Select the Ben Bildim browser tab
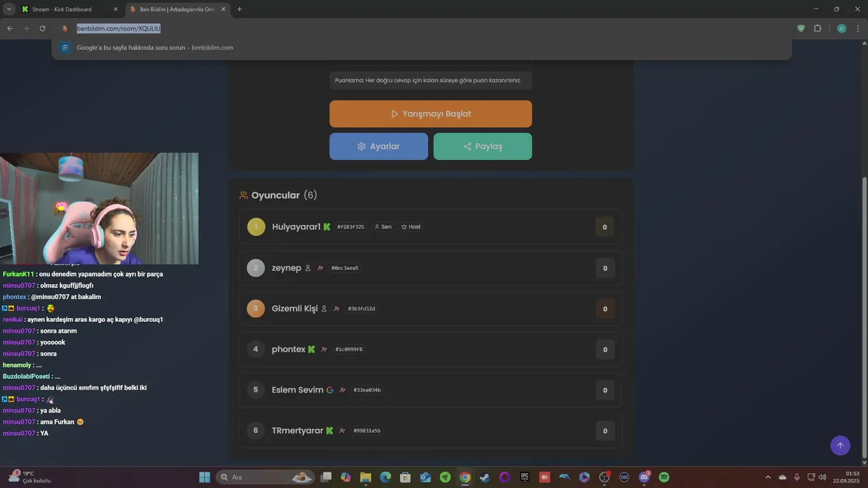Image resolution: width=868 pixels, height=488 pixels. 178,9
